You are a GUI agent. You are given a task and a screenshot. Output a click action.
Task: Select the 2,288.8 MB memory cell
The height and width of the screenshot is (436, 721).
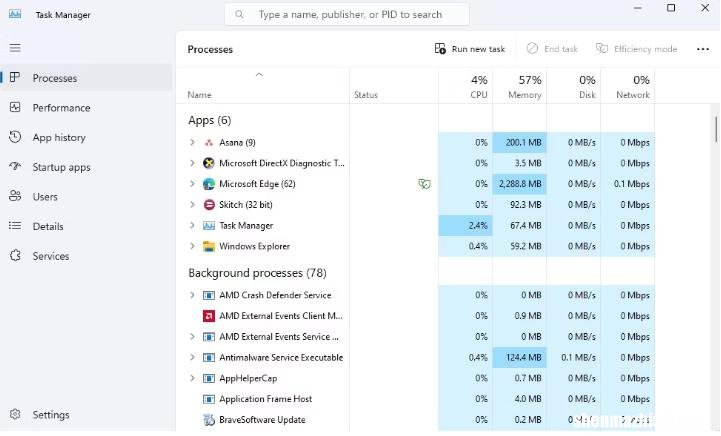pos(520,184)
